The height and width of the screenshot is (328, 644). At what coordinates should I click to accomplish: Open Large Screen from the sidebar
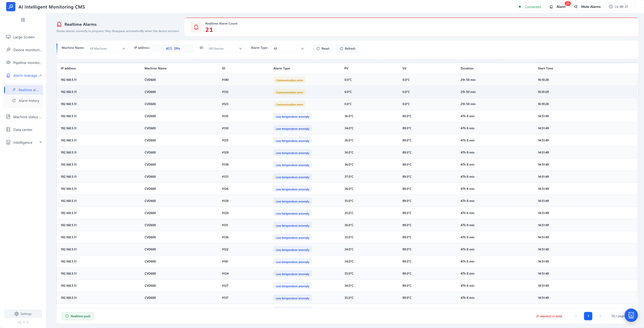[x=23, y=37]
